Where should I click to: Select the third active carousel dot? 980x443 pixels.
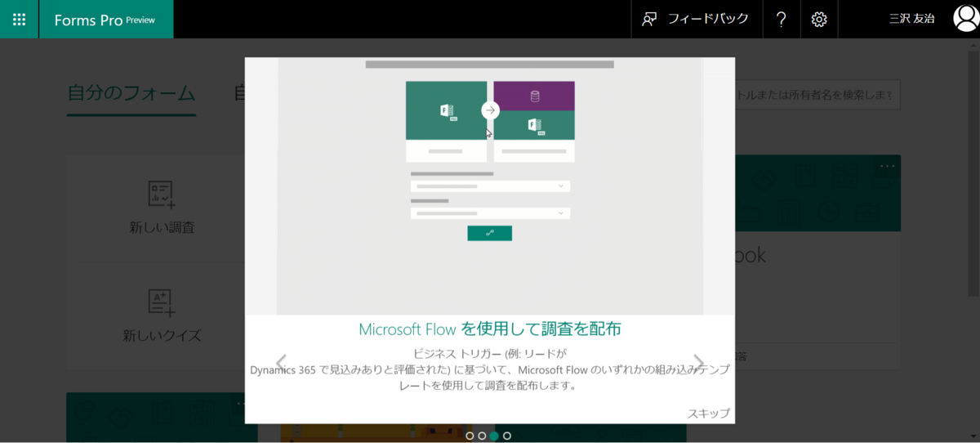pos(494,436)
